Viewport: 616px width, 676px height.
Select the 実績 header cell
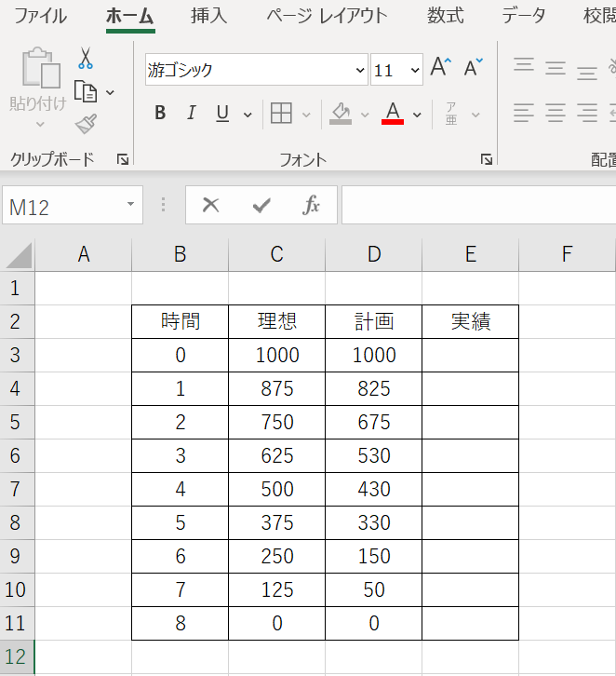click(471, 321)
